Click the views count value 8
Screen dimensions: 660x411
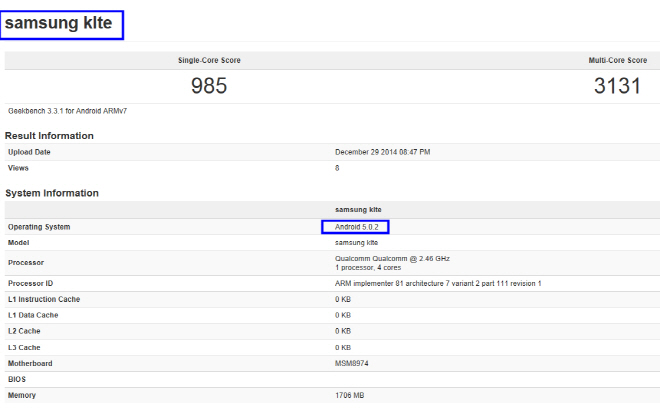(337, 168)
